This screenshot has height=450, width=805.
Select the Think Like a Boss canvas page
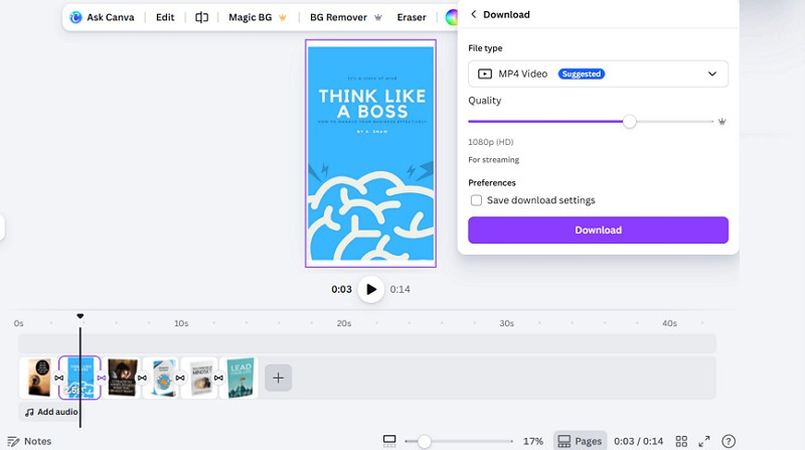(x=371, y=153)
